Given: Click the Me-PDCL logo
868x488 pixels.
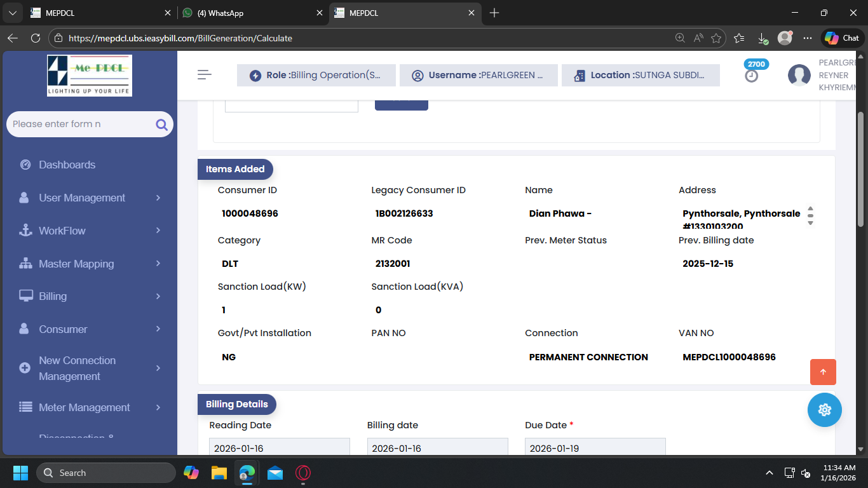Looking at the screenshot, I should (x=90, y=75).
